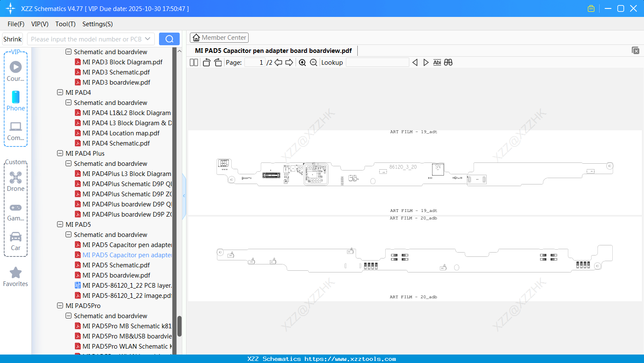This screenshot has width=644, height=363.
Task: Collapse Schematic and boardview under MI PAD5Pro
Action: tap(69, 316)
